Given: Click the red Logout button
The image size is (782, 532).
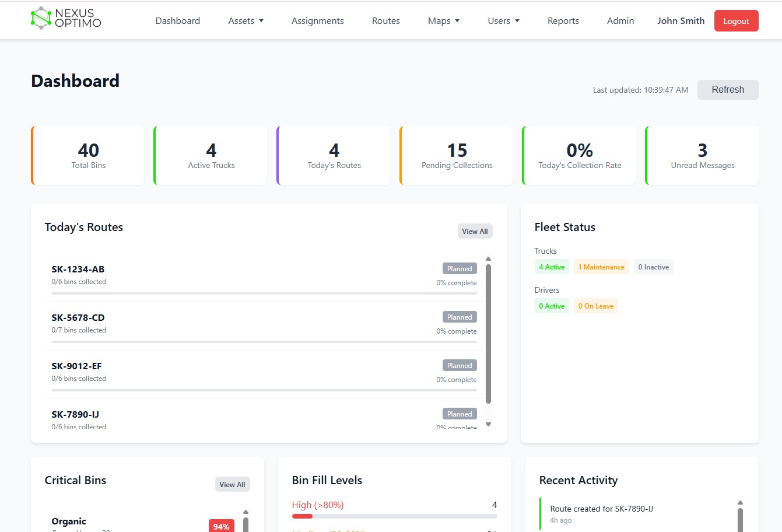Looking at the screenshot, I should pyautogui.click(x=736, y=21).
